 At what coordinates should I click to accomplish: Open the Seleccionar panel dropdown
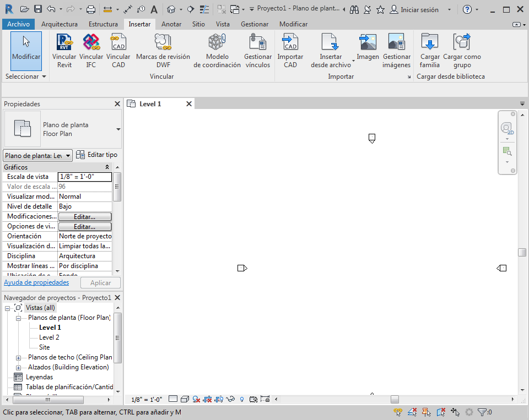click(26, 77)
